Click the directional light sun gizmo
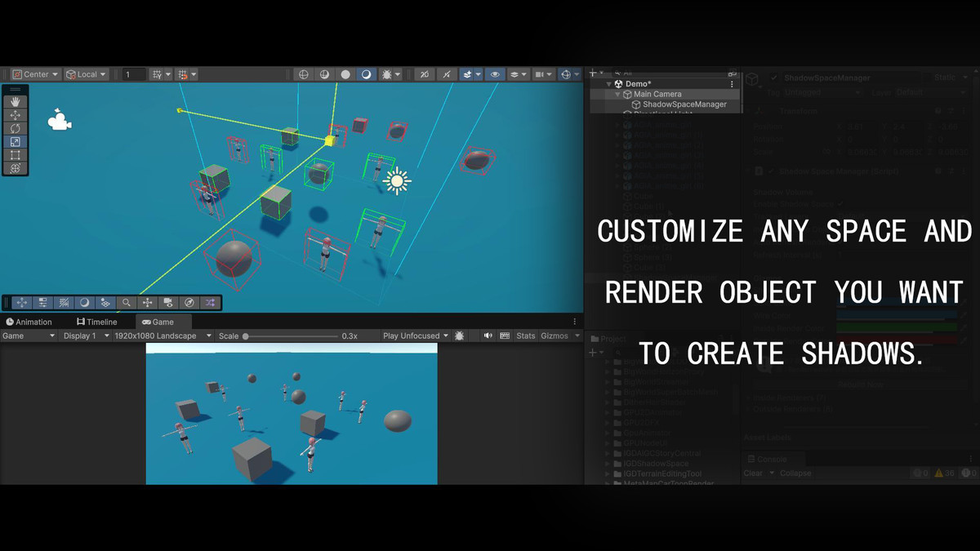 coord(398,180)
